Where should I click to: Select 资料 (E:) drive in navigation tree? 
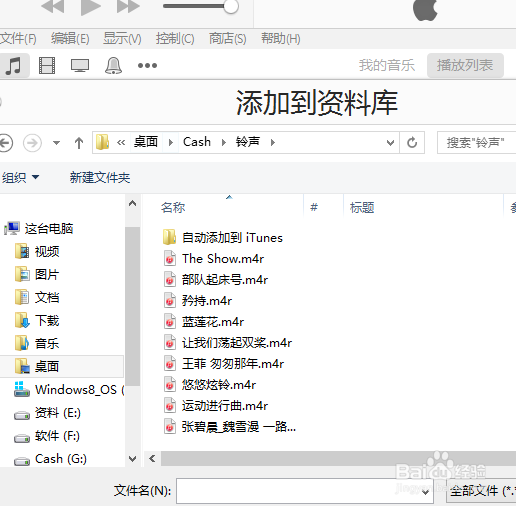pos(47,413)
